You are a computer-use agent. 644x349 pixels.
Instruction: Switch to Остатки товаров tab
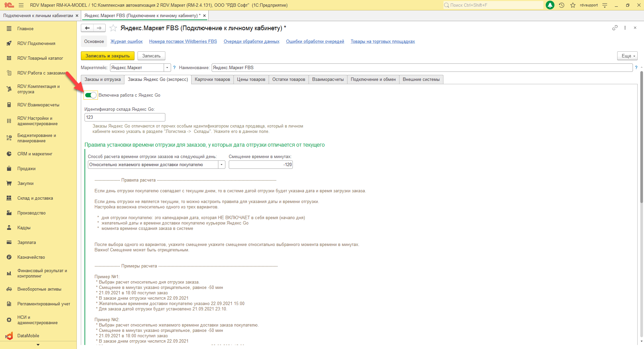[289, 80]
